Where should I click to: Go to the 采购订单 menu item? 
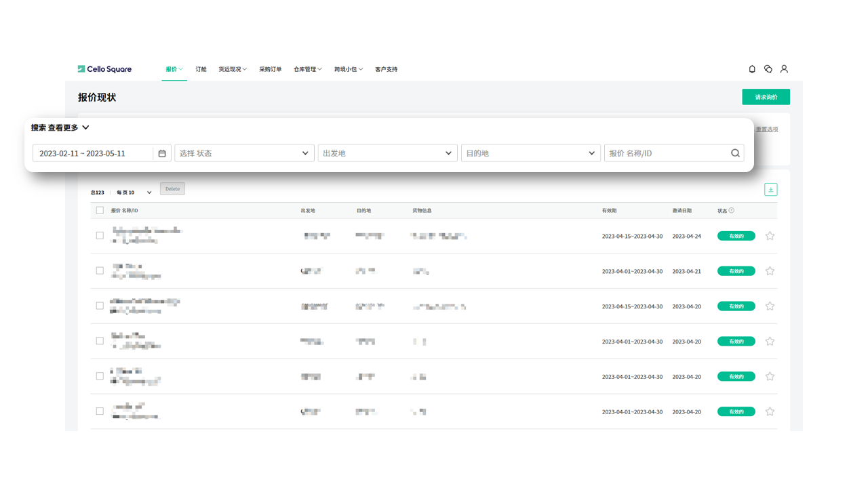pos(270,69)
